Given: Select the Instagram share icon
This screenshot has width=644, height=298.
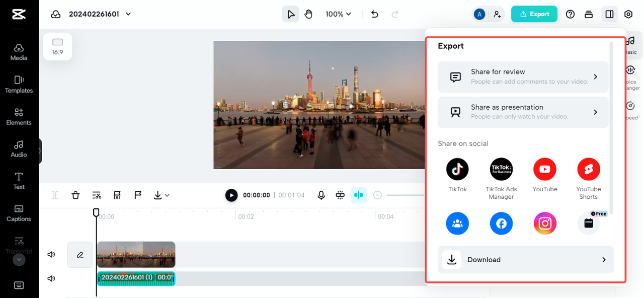Looking at the screenshot, I should (x=545, y=223).
